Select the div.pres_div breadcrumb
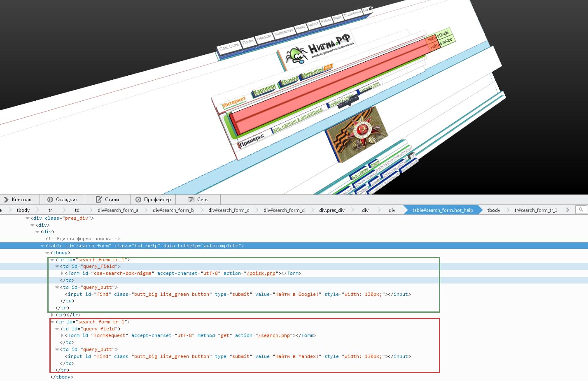This screenshot has width=588, height=381. pyautogui.click(x=331, y=210)
